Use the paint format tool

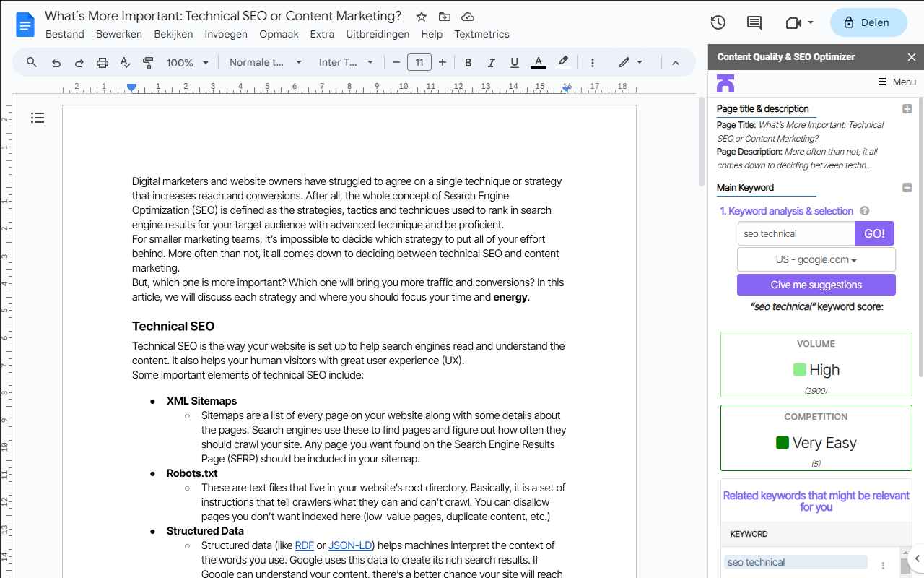(148, 62)
